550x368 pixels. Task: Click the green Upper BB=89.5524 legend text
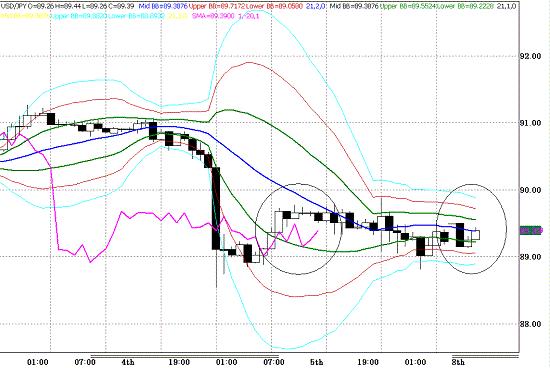pos(408,6)
